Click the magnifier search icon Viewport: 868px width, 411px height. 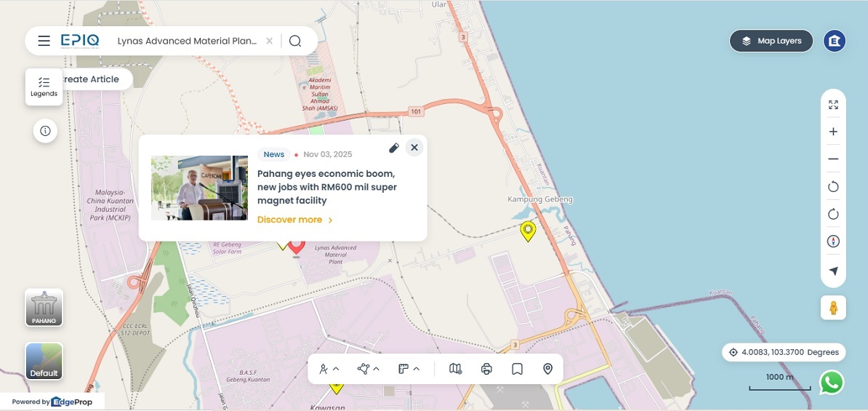(295, 41)
